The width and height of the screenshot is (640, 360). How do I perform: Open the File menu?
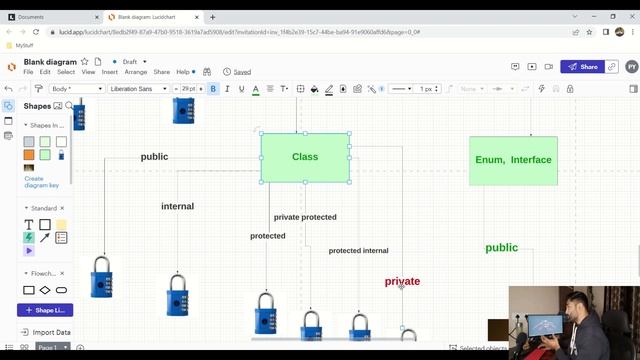click(x=28, y=72)
